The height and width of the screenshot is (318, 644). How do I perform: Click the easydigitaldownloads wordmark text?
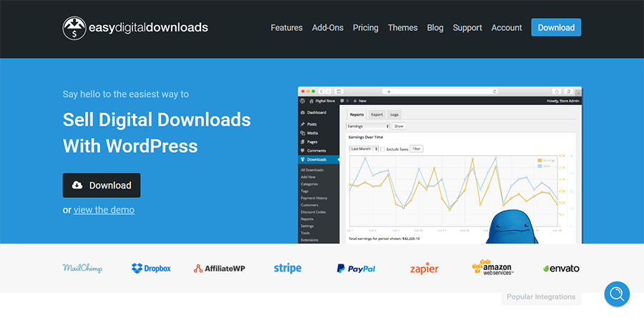[x=149, y=27]
